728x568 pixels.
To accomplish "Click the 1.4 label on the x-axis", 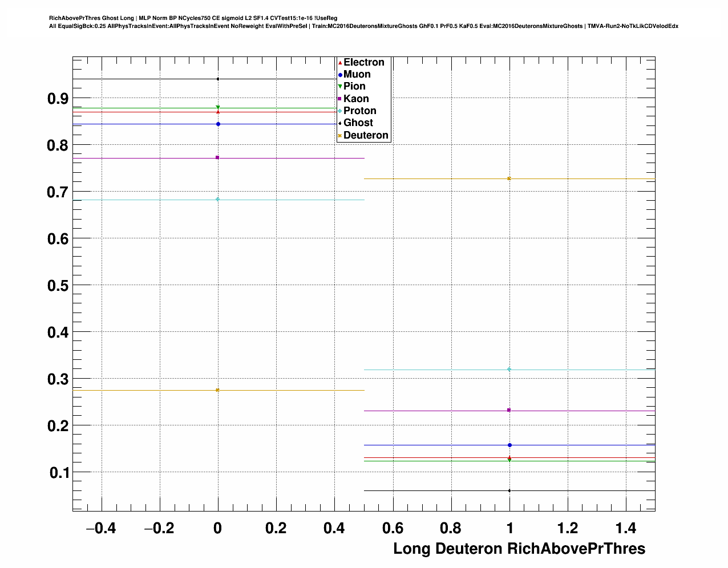I will (x=625, y=529).
